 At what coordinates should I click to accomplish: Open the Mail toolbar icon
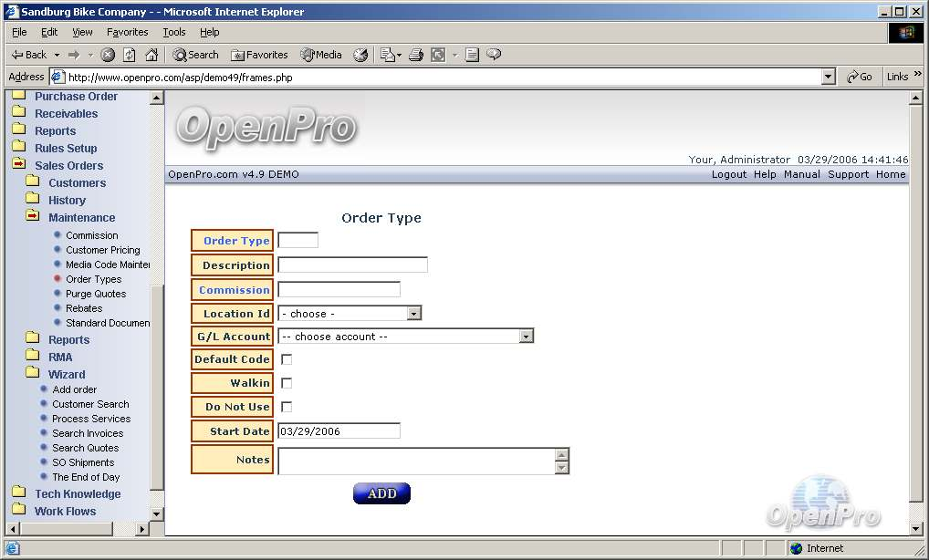[387, 55]
